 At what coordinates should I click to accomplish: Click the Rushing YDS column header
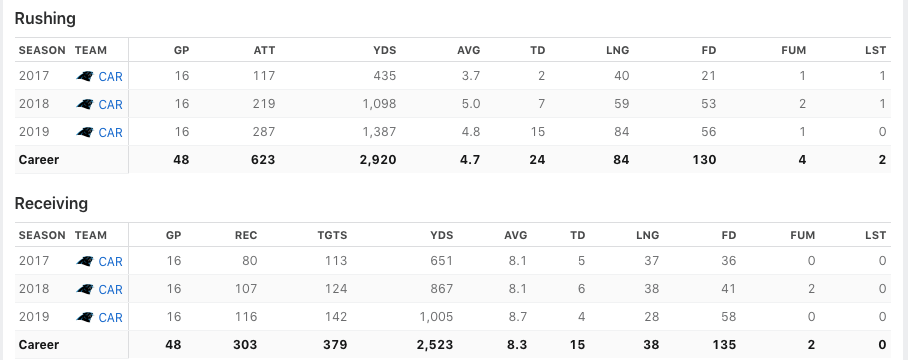[385, 50]
